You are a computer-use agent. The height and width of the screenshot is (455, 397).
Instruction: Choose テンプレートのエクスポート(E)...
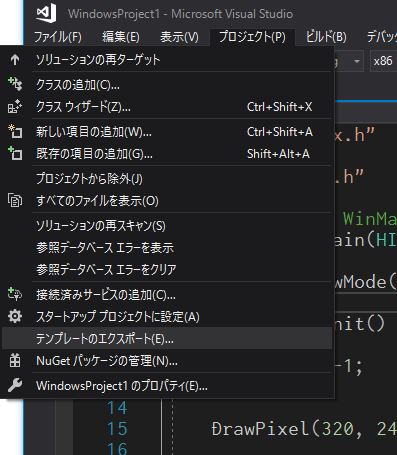point(167,339)
